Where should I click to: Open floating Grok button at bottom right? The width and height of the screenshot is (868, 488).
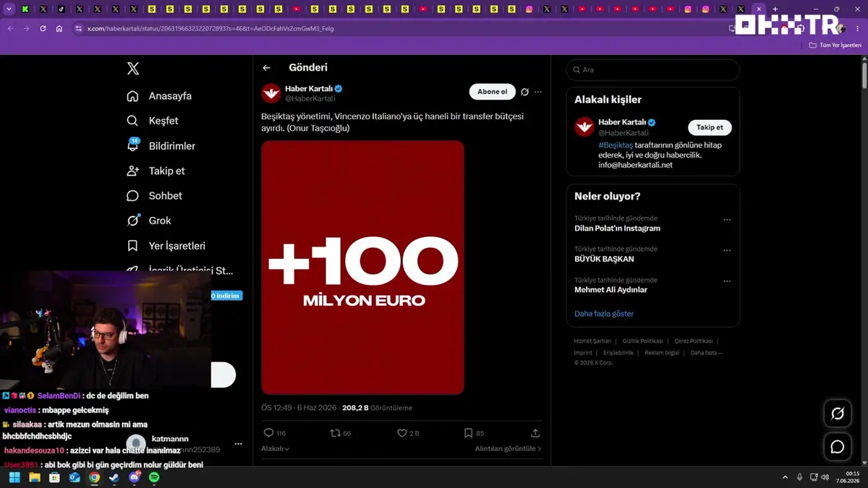point(838,414)
